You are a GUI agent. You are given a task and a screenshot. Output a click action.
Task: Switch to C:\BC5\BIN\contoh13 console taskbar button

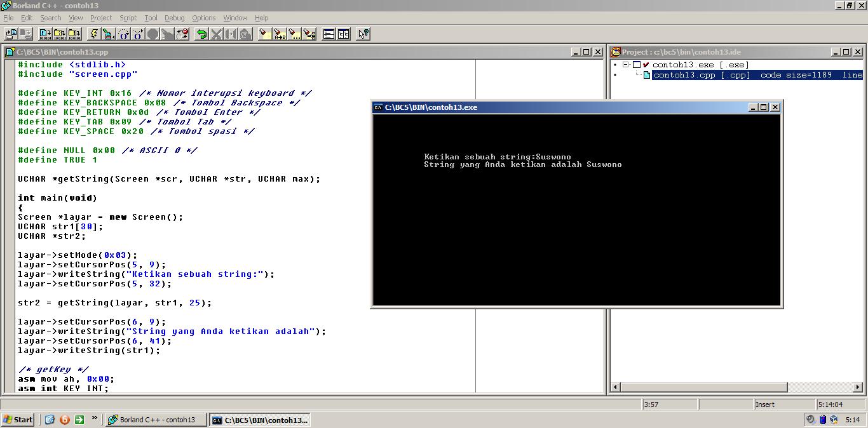coord(261,419)
